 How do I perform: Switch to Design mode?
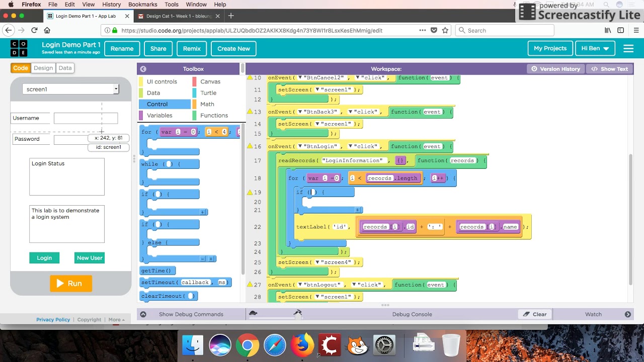coord(43,68)
